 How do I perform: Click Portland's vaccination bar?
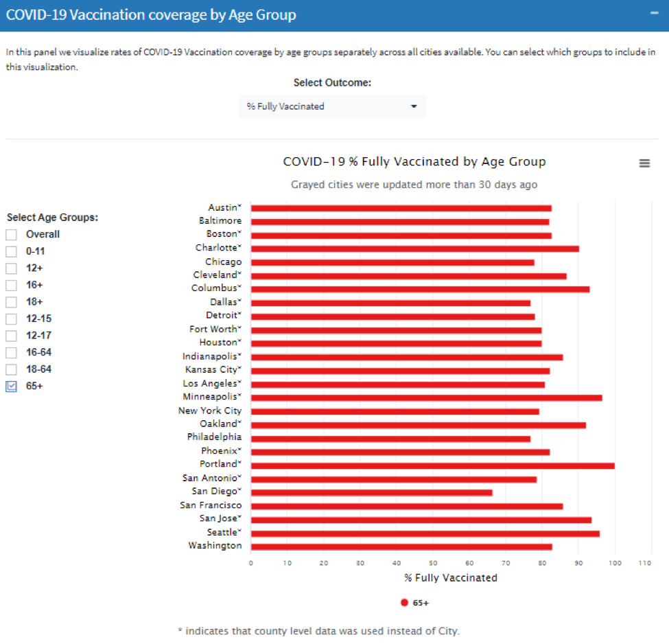click(x=432, y=463)
